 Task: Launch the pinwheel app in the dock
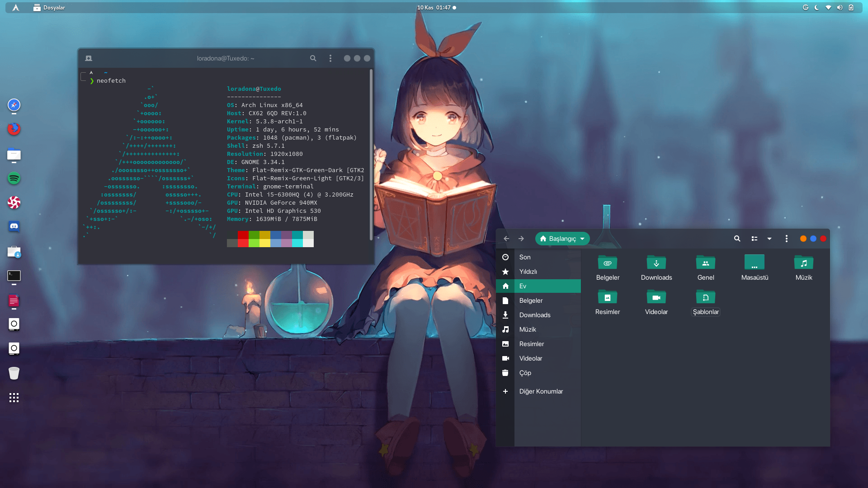pyautogui.click(x=14, y=202)
